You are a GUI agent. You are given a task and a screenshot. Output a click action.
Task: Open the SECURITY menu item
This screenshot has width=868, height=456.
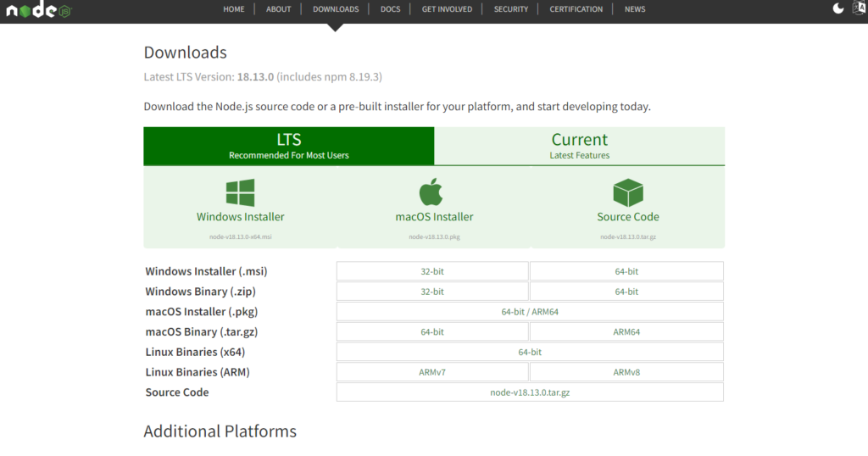click(511, 8)
